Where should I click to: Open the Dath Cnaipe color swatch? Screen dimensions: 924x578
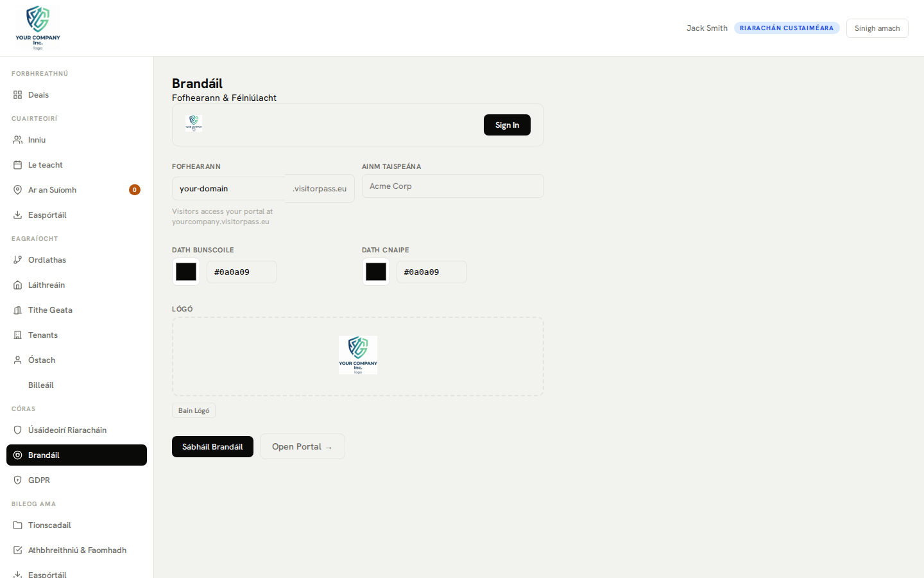point(376,272)
